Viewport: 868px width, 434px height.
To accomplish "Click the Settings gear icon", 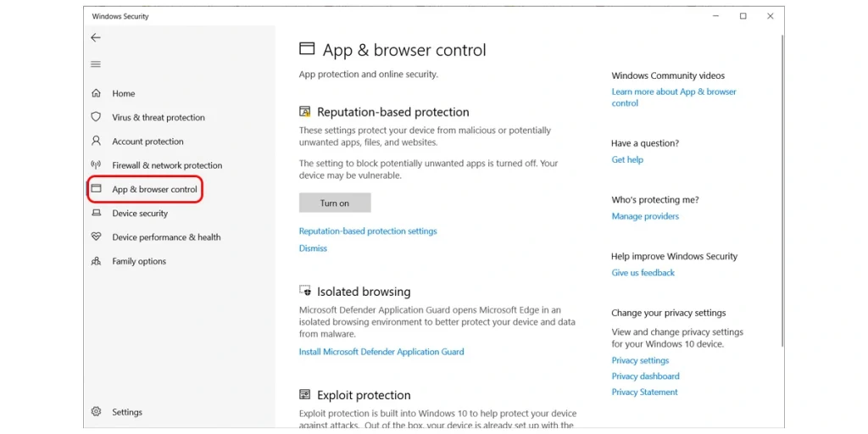I will 97,412.
